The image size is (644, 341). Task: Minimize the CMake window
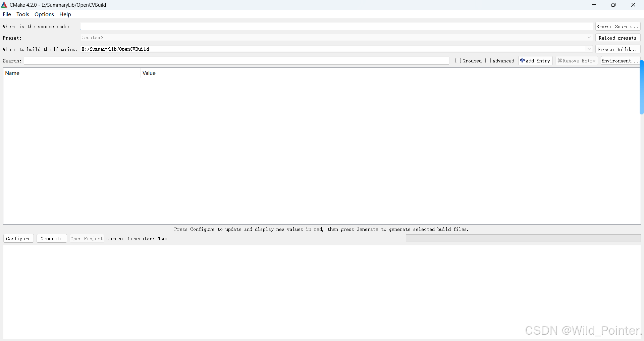tap(594, 5)
